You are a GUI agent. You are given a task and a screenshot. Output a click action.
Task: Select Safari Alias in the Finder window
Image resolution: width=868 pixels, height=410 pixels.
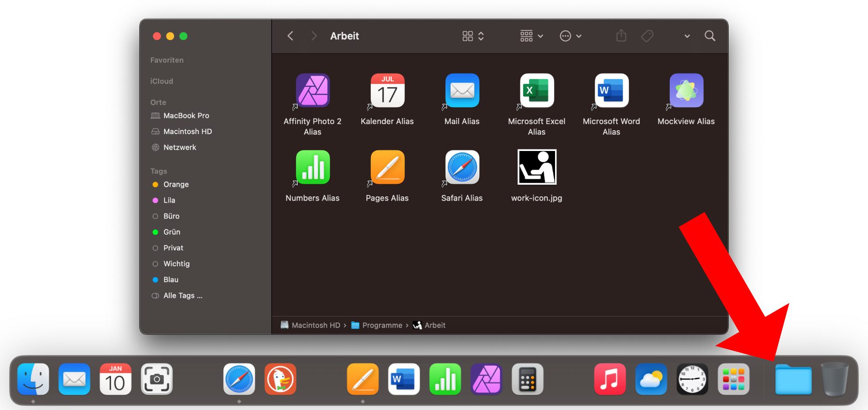462,167
